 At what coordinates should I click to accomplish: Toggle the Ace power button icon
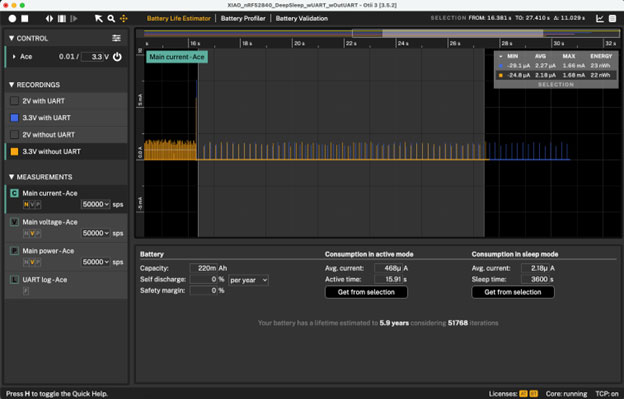[117, 57]
